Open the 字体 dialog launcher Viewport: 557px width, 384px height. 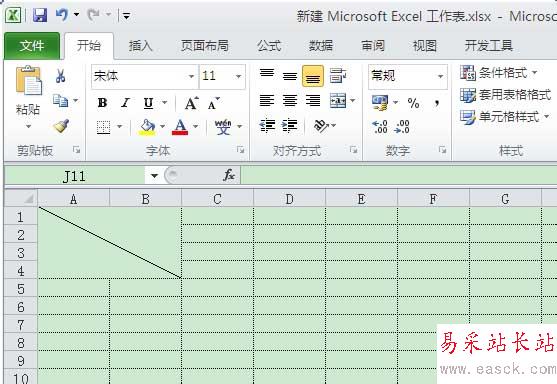point(240,150)
